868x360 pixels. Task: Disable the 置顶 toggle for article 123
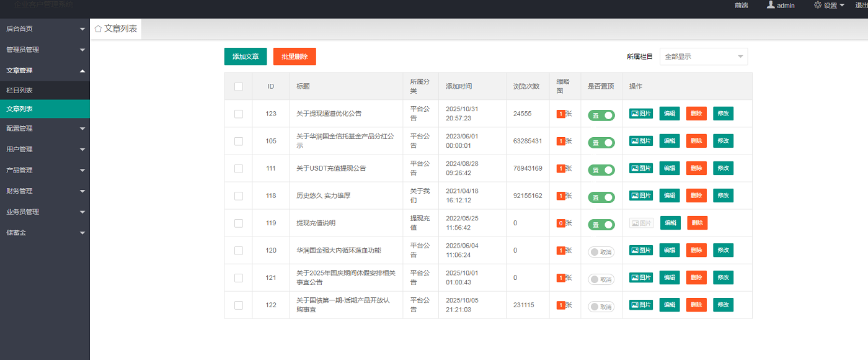tap(600, 114)
